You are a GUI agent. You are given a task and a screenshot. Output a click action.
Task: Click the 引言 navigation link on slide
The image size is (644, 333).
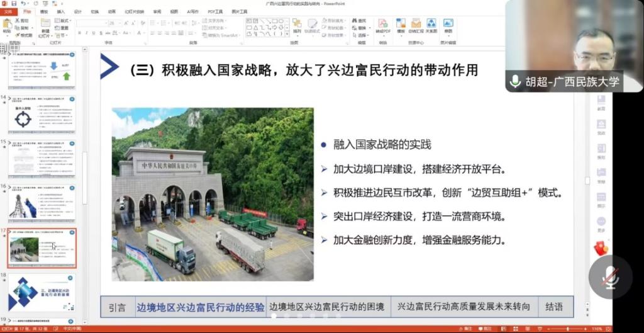117,307
